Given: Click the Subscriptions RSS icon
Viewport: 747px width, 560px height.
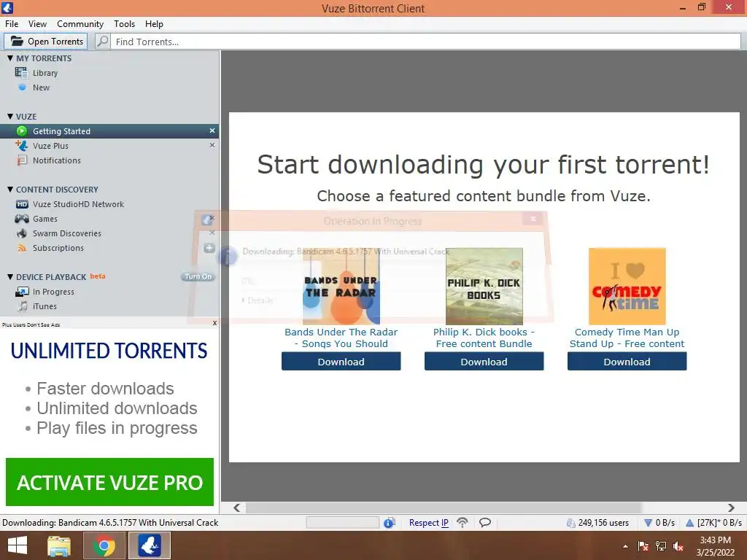Looking at the screenshot, I should (x=22, y=248).
